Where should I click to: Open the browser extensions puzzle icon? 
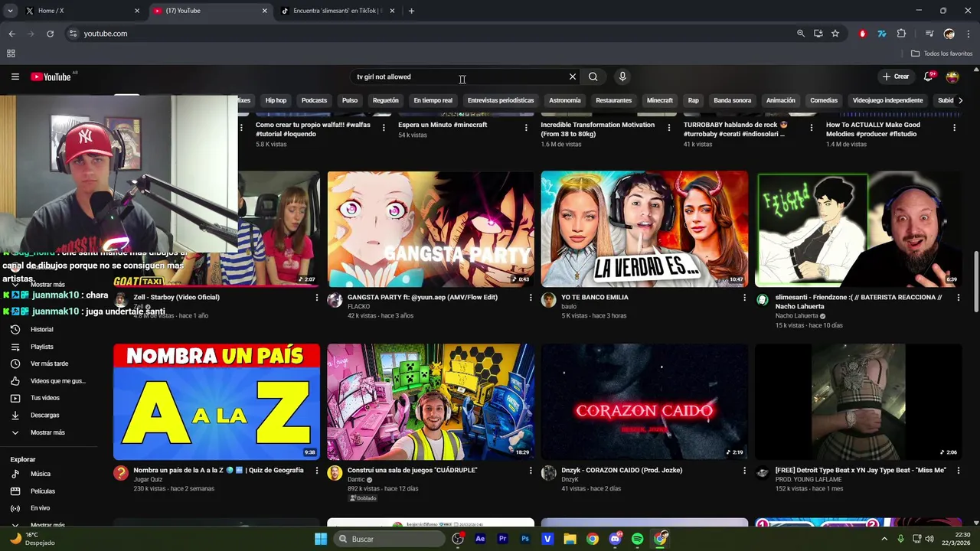point(901,34)
